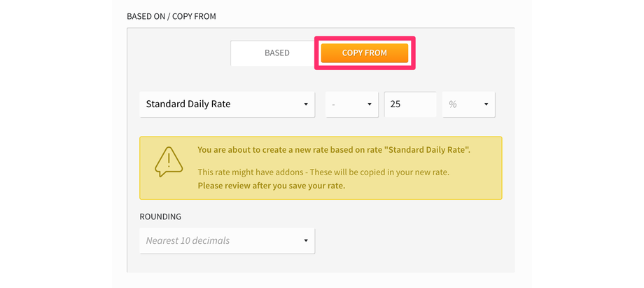Click the 'Please review after you save' text

tap(271, 186)
